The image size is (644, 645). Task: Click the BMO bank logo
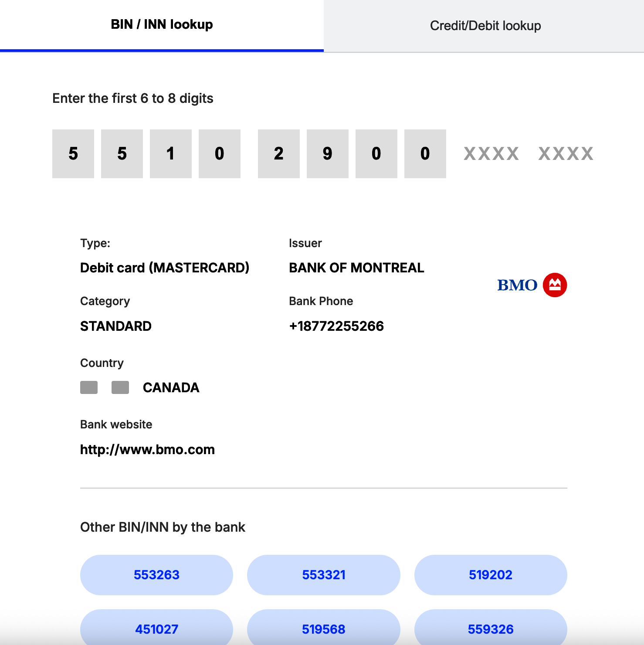518,284
